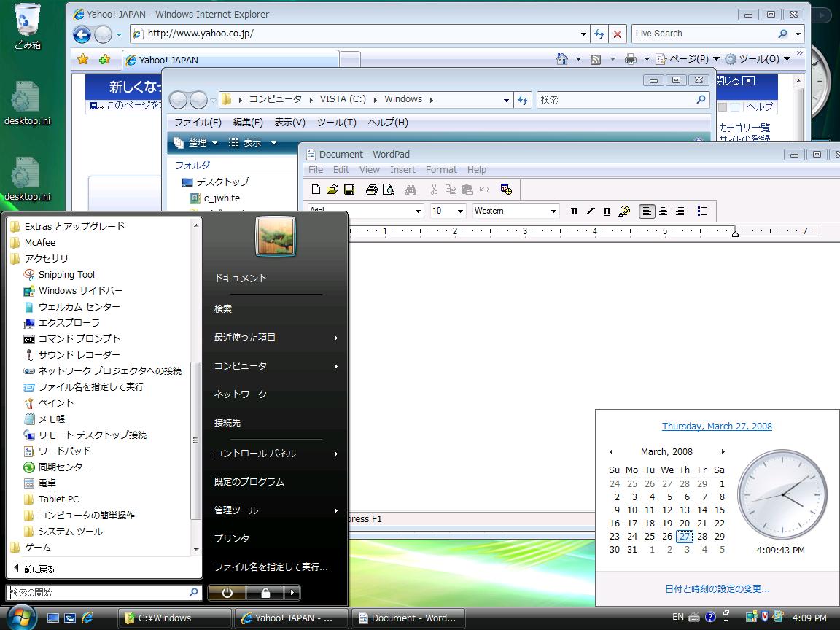Insert Date/Time using WordPad toolbar icon
Image resolution: width=840 pixels, height=630 pixels.
coord(506,189)
